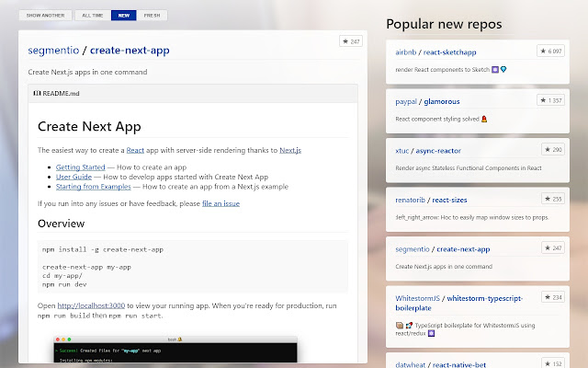
Task: Click the 247 star badge in sidebar
Action: coord(553,247)
